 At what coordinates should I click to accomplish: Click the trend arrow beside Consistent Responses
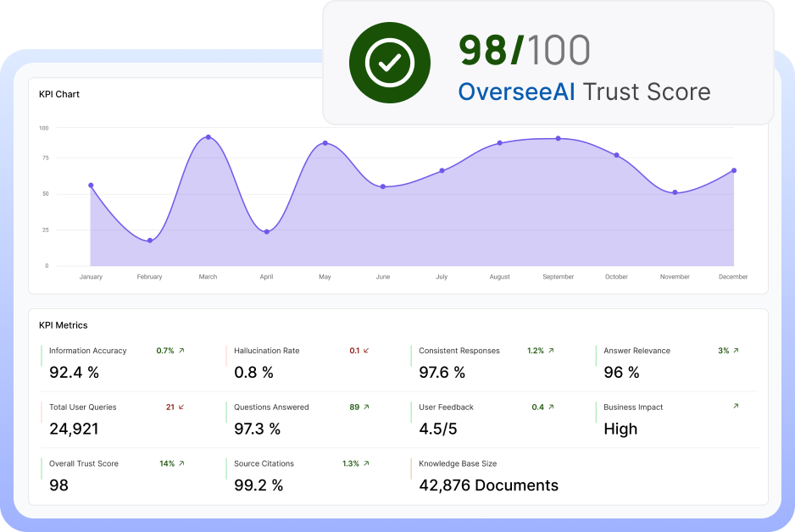point(551,351)
